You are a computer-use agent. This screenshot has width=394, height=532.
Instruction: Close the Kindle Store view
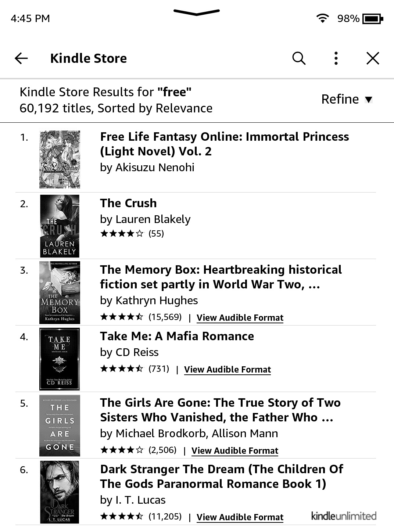(373, 58)
